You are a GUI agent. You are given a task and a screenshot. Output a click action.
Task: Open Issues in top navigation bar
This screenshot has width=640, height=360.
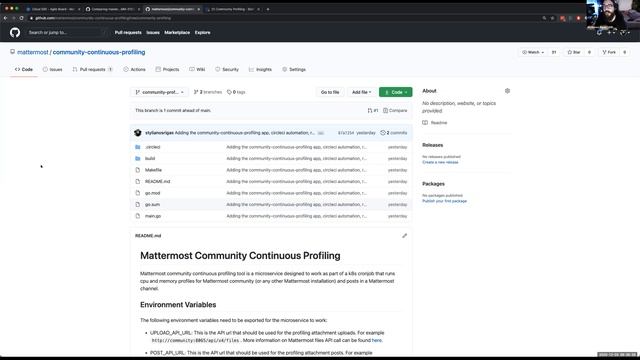(x=153, y=32)
